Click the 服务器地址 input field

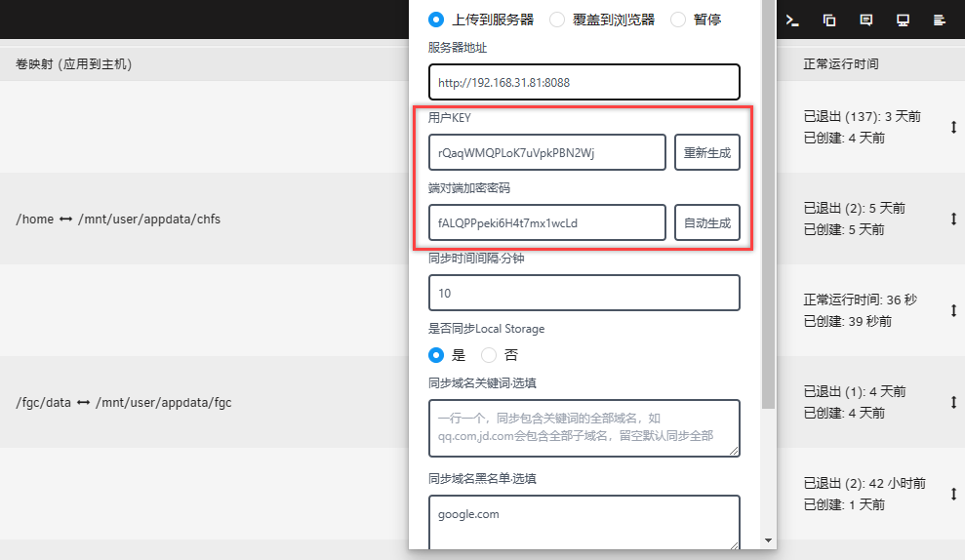point(584,83)
